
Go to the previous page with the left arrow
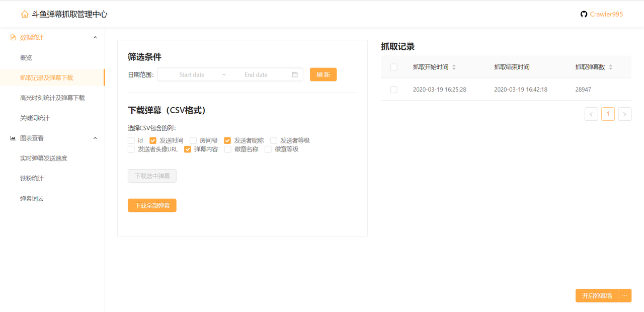click(591, 114)
